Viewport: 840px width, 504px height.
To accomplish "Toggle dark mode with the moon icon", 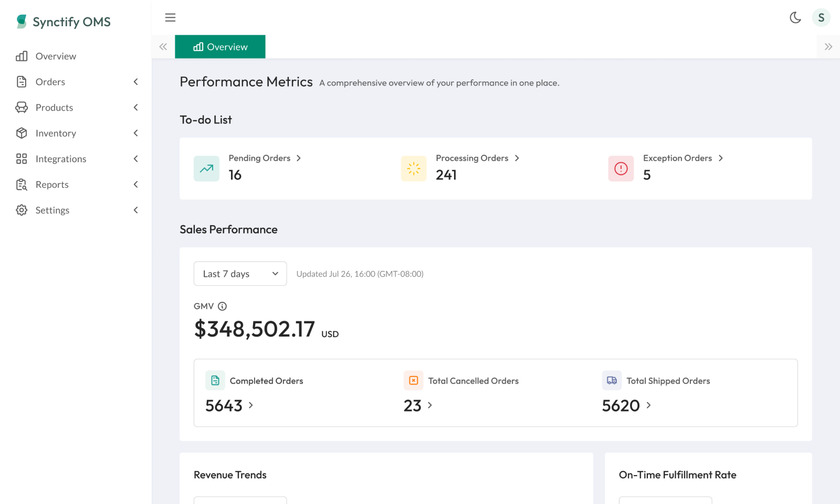I will point(795,18).
